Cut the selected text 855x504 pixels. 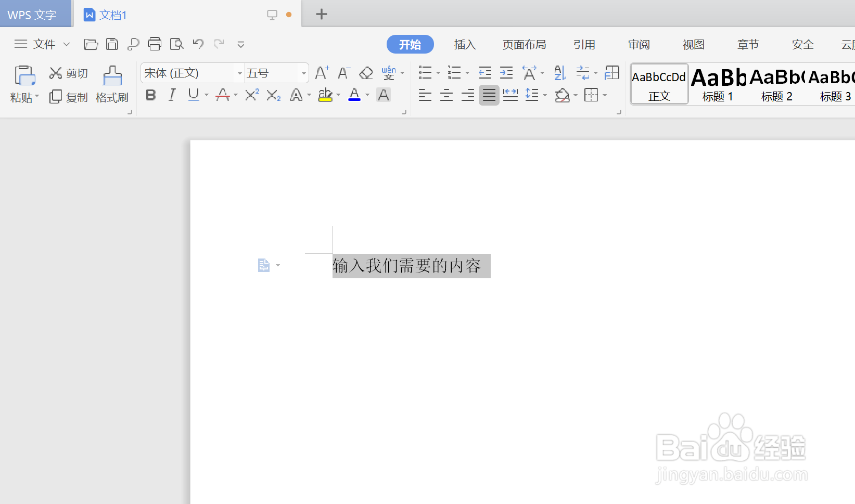pyautogui.click(x=69, y=73)
